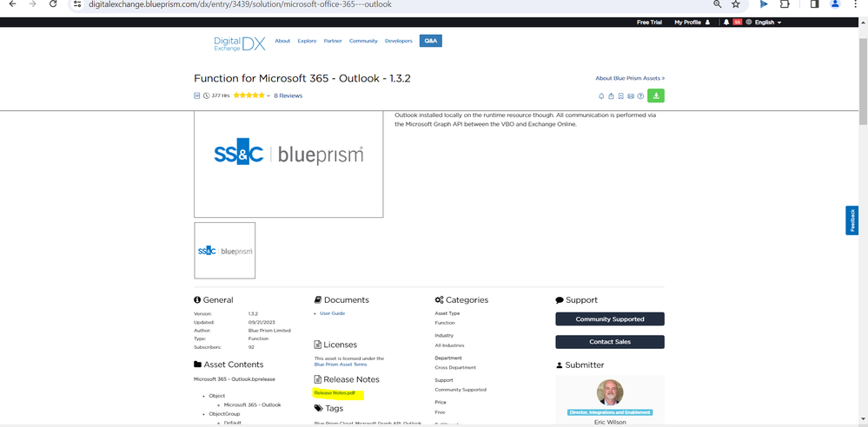
Task: Click the globe icon beside English
Action: pyautogui.click(x=749, y=22)
